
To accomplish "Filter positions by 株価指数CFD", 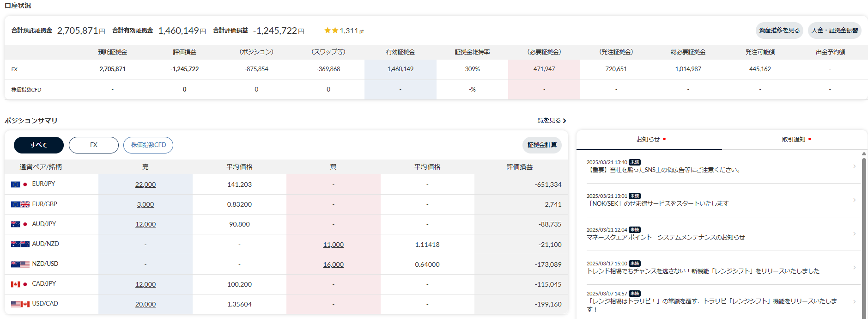I will point(148,145).
